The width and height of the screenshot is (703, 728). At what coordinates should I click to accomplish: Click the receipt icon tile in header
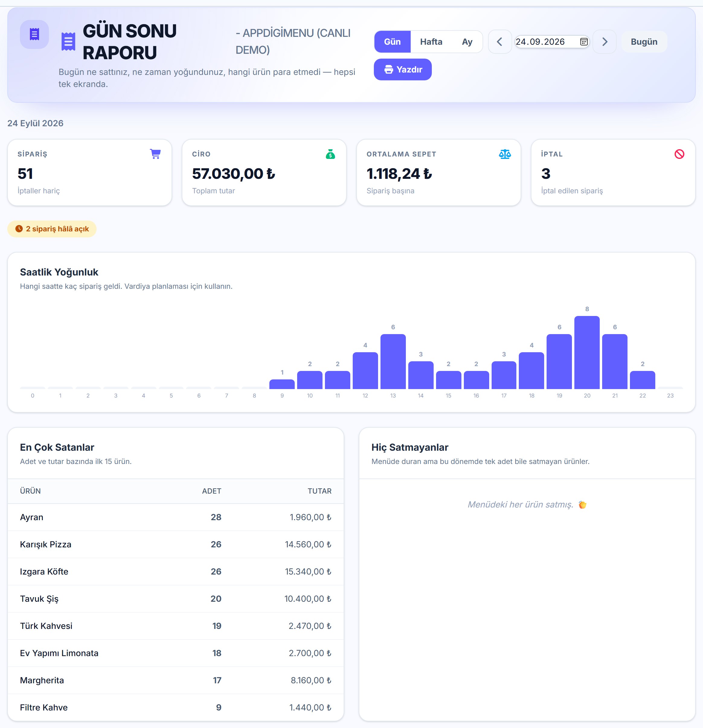pyautogui.click(x=34, y=34)
